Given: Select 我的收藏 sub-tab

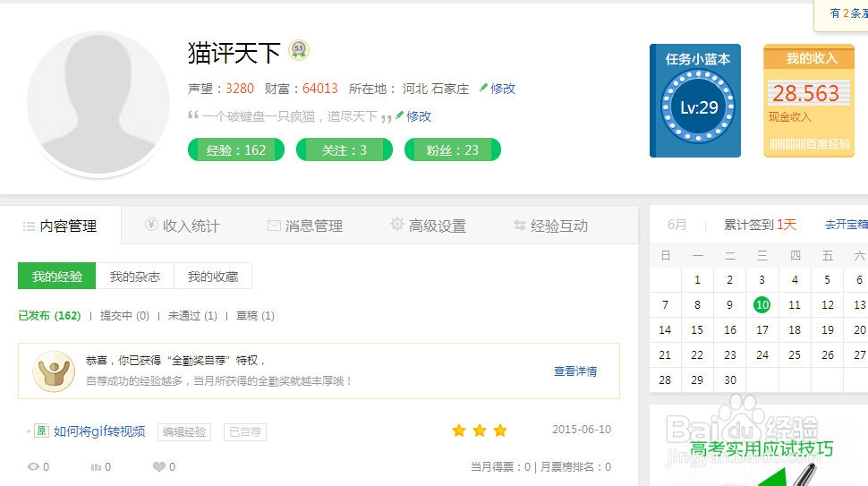Looking at the screenshot, I should (213, 276).
